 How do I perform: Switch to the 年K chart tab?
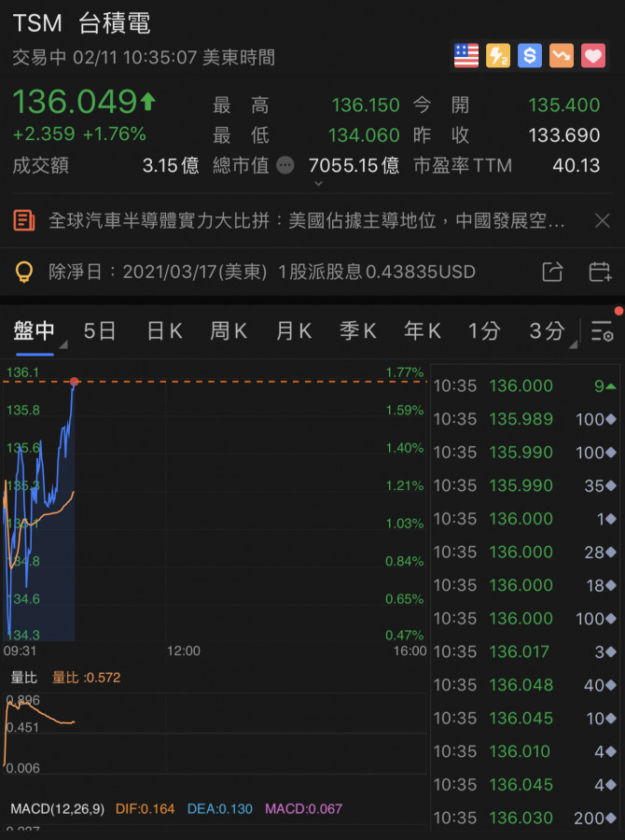pos(423,331)
